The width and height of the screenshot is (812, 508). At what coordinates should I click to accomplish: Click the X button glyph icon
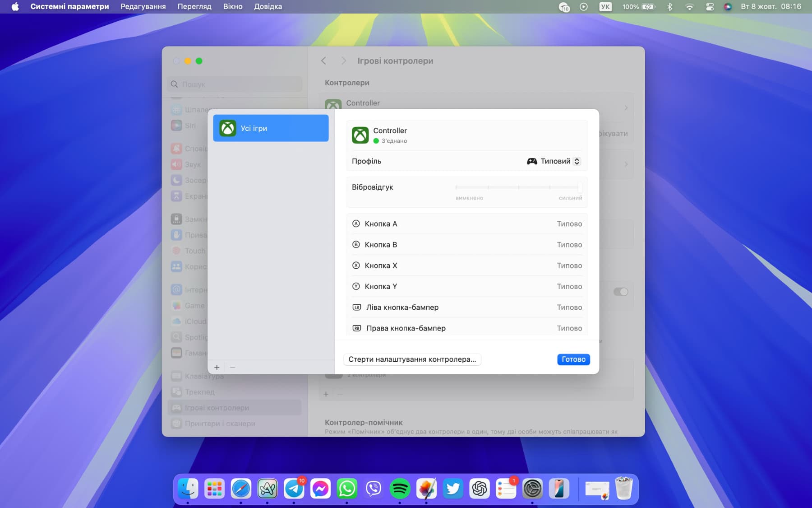(356, 266)
